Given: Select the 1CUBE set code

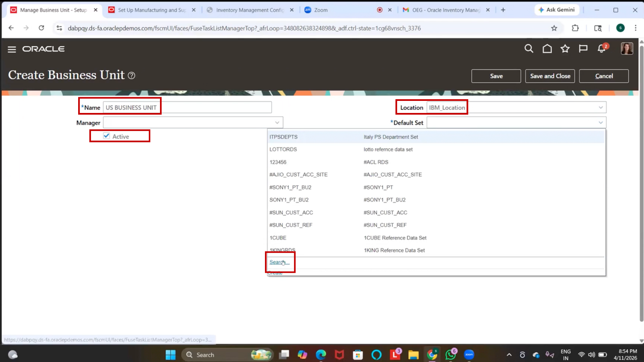Looking at the screenshot, I should (x=278, y=238).
